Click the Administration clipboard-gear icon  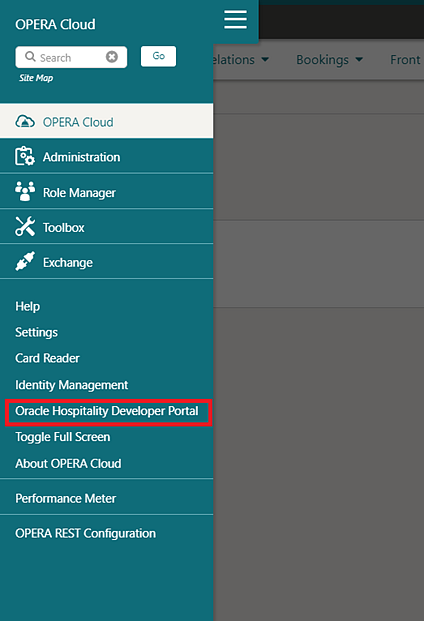25,156
